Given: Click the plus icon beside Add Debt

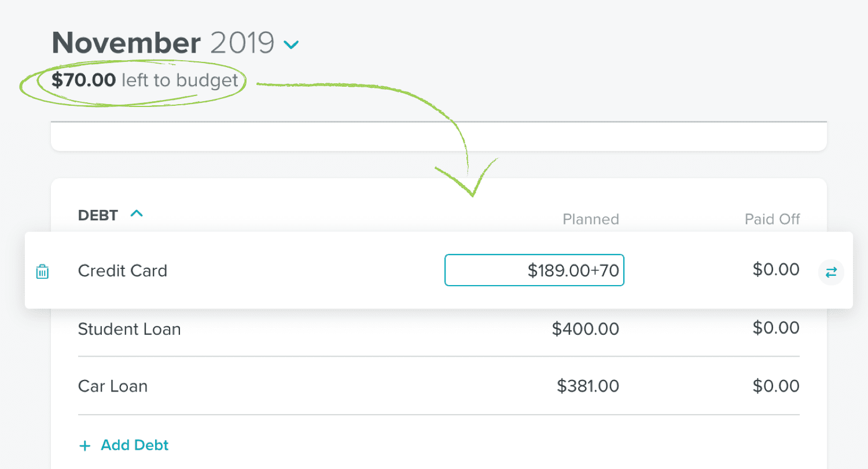Looking at the screenshot, I should [x=85, y=445].
